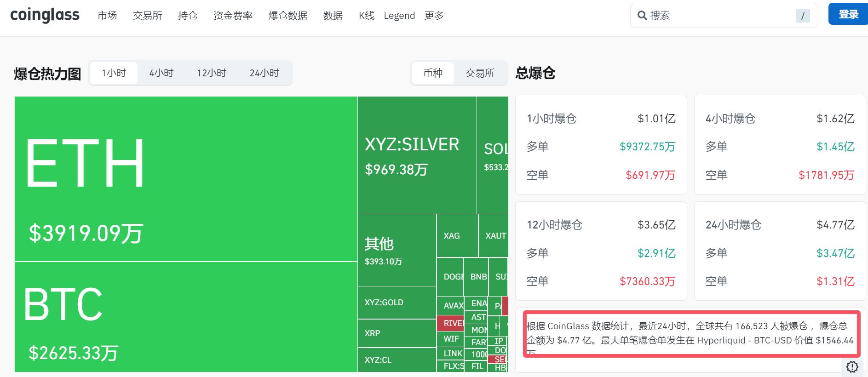The width and height of the screenshot is (868, 377).
Task: Click the ETH heatmap block
Action: pos(186,179)
